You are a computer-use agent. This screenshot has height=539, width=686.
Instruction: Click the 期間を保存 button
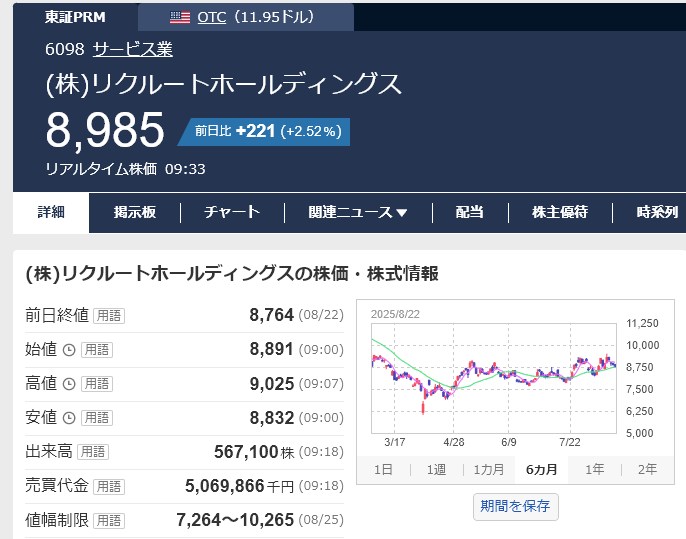[x=515, y=507]
